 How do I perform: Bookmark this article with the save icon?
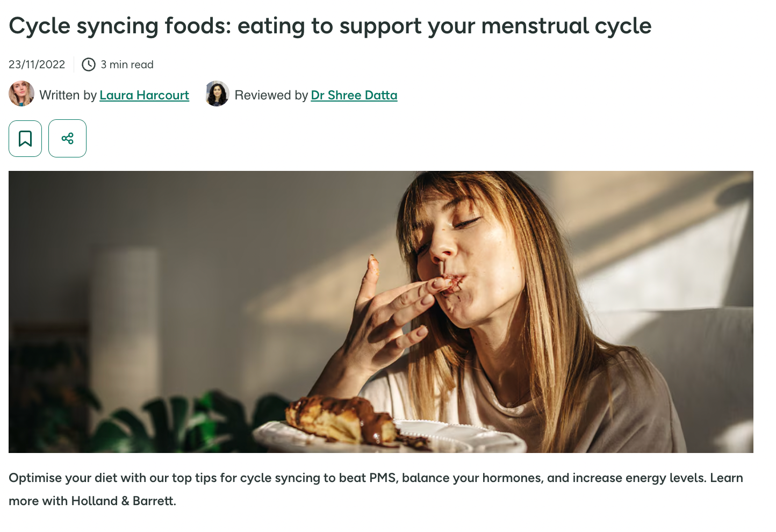25,139
